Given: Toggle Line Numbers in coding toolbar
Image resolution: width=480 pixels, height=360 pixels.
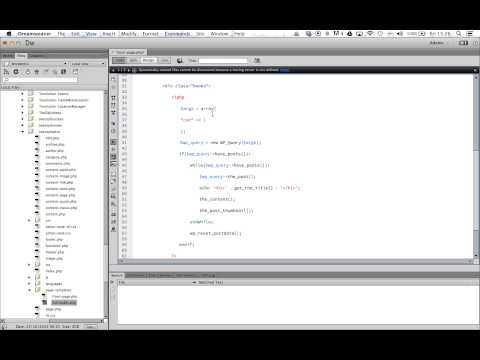Looking at the screenshot, I should coord(114,142).
